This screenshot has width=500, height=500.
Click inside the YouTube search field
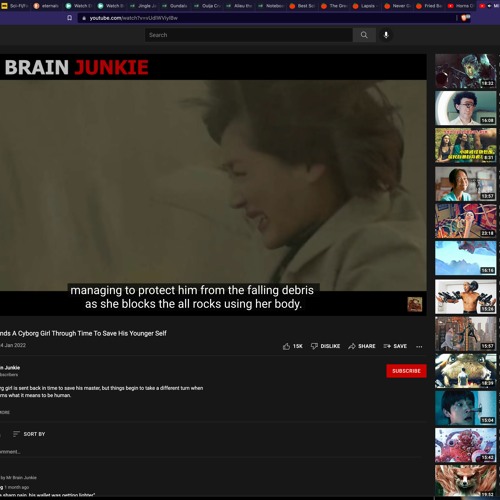coord(249,35)
